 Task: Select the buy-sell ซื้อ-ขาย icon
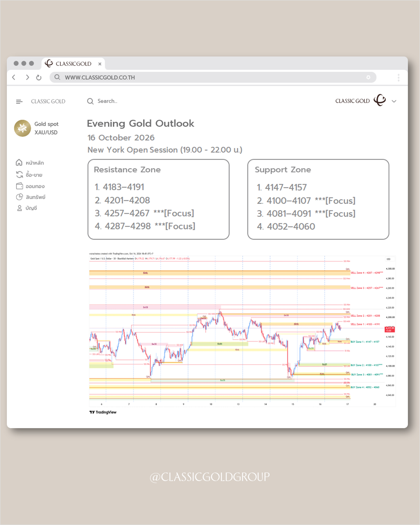[19, 174]
